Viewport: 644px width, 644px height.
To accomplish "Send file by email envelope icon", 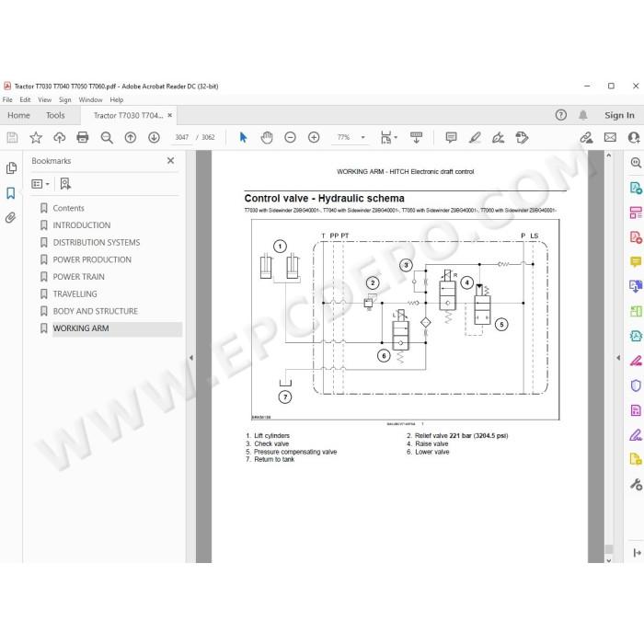I will pos(610,137).
